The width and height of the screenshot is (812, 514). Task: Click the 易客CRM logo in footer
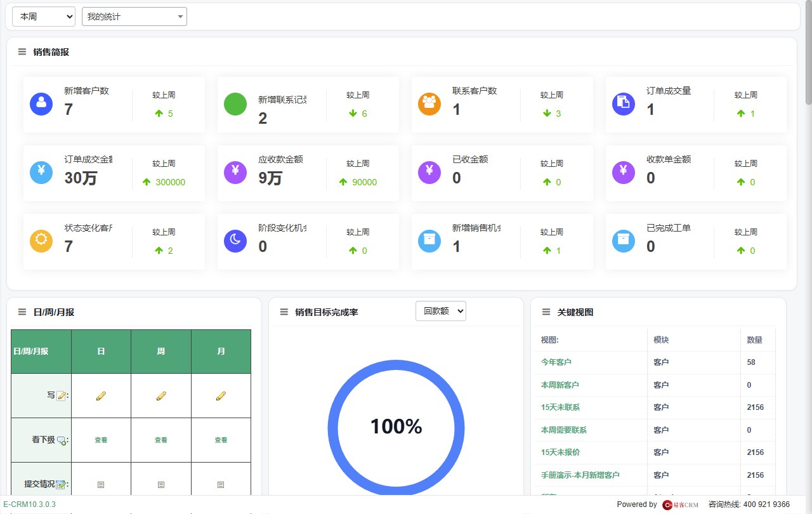click(680, 505)
